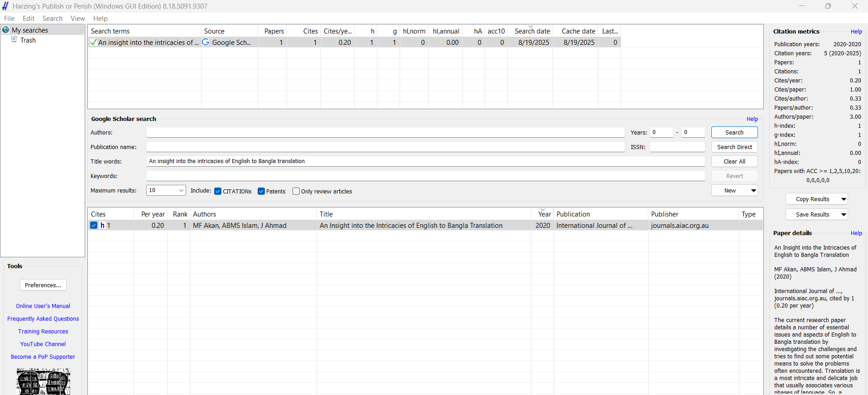868x395 pixels.
Task: Click the Publish or Perish app icon in title bar
Action: 5,6
